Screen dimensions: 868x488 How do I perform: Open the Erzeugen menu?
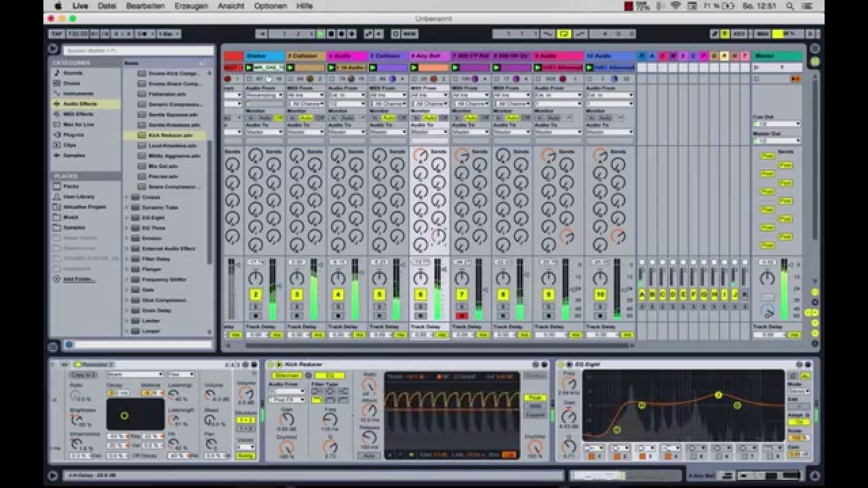(x=191, y=6)
